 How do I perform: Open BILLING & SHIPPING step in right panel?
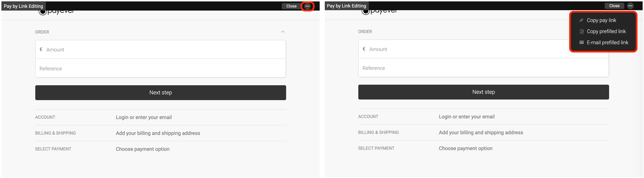[x=483, y=132]
